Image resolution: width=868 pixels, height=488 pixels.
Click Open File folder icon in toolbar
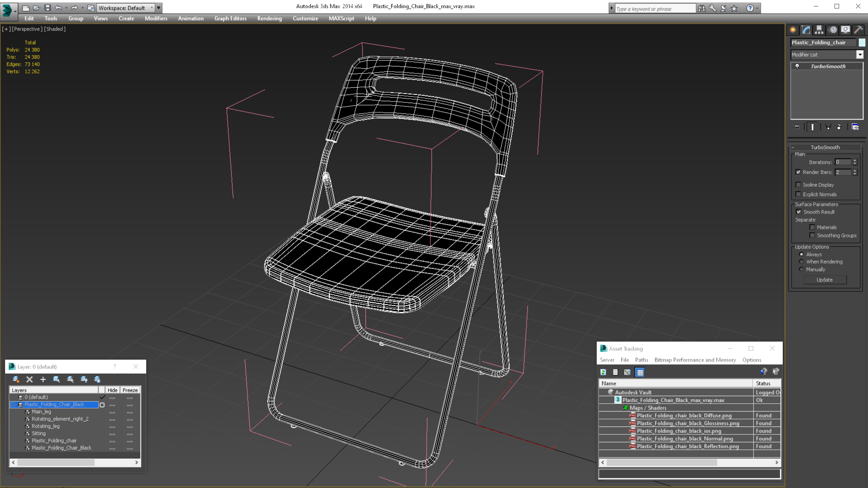37,8
